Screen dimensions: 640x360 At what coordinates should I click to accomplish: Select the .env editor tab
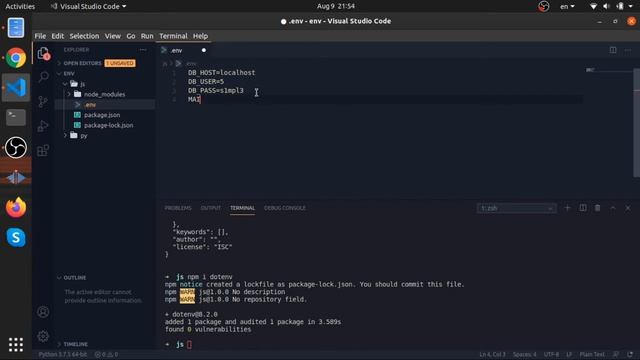click(184, 50)
